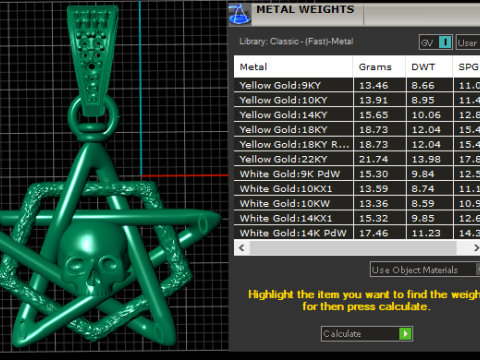
Task: Select the Yellow Gold:14KY row
Action: tap(357, 115)
